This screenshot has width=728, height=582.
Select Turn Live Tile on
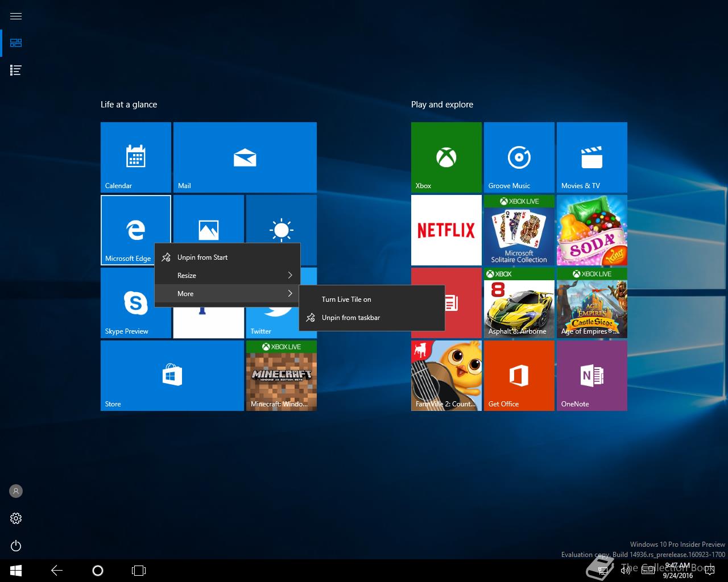tap(371, 300)
